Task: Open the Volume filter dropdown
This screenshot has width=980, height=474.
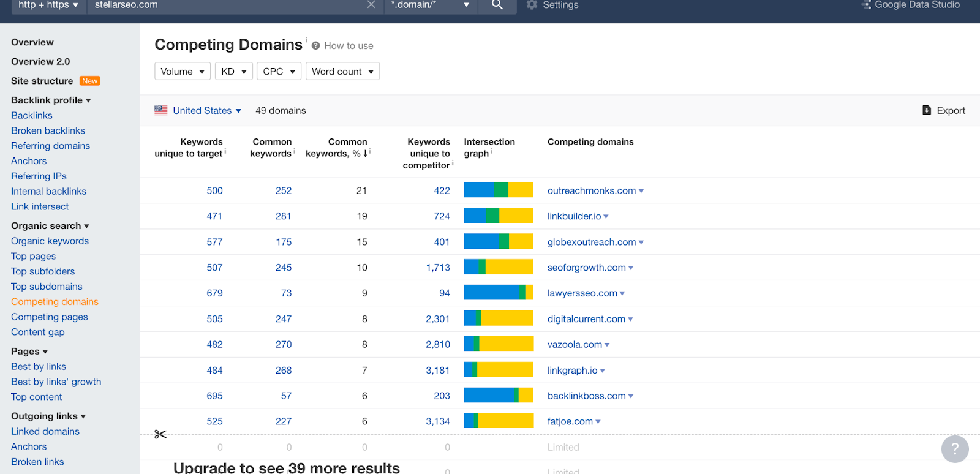Action: (x=183, y=72)
